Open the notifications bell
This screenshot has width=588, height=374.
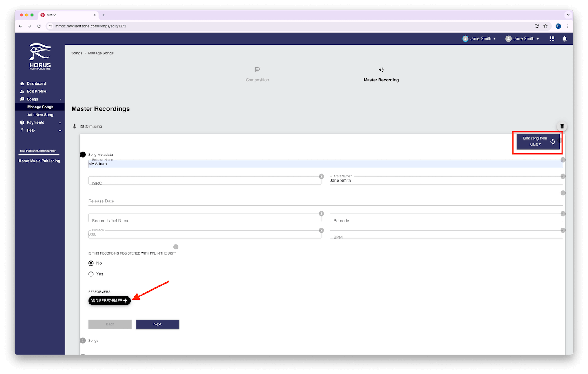[x=564, y=38]
